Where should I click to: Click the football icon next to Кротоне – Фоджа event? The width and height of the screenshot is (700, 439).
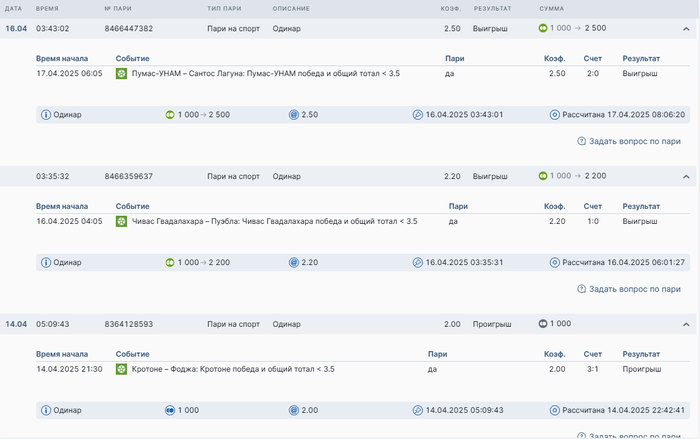(122, 369)
